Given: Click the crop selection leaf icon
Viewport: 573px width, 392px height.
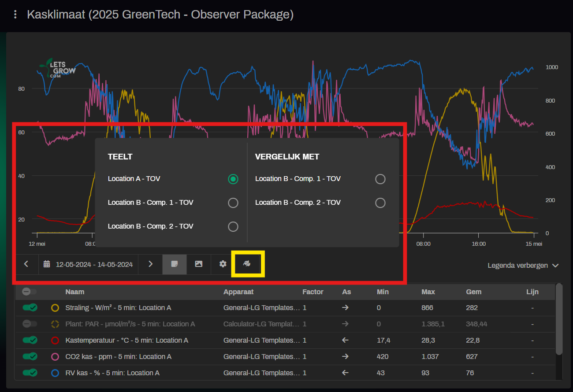Looking at the screenshot, I should tap(248, 264).
